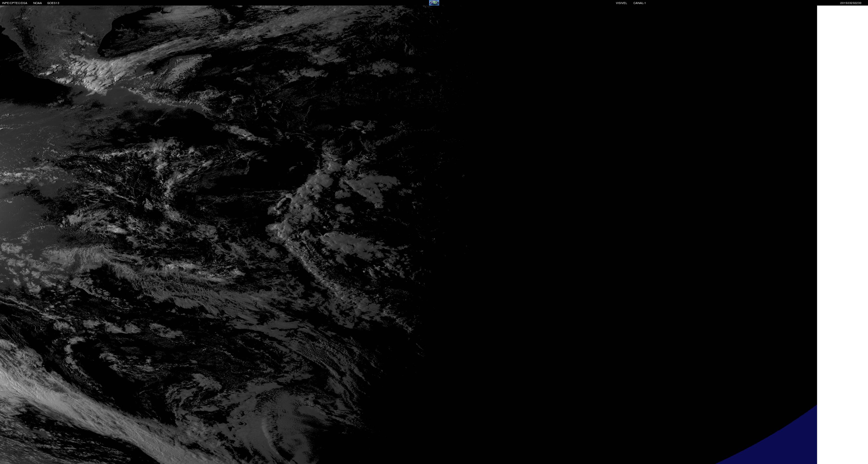Click the GOES13 satellite label
The image size is (868, 464).
click(53, 3)
